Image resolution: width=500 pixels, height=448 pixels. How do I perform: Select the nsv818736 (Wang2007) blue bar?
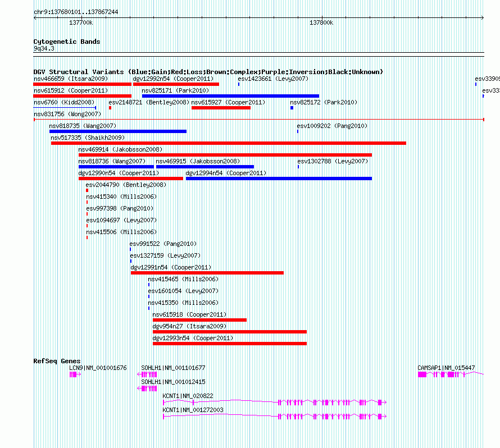tap(116, 167)
